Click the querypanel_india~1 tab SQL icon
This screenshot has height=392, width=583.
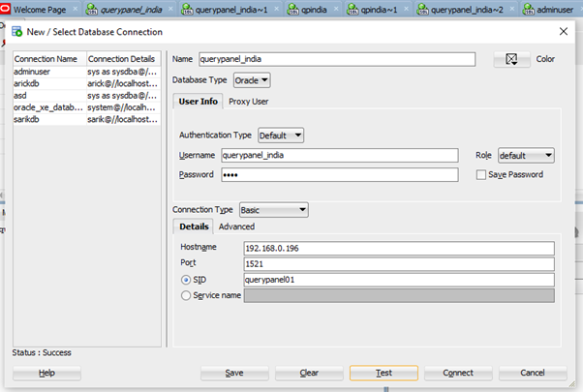(x=187, y=10)
